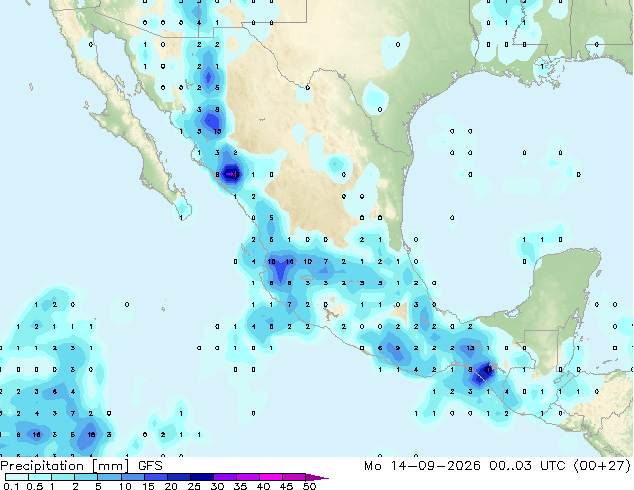Click the GFS model label
This screenshot has width=634, height=490.
150,466
